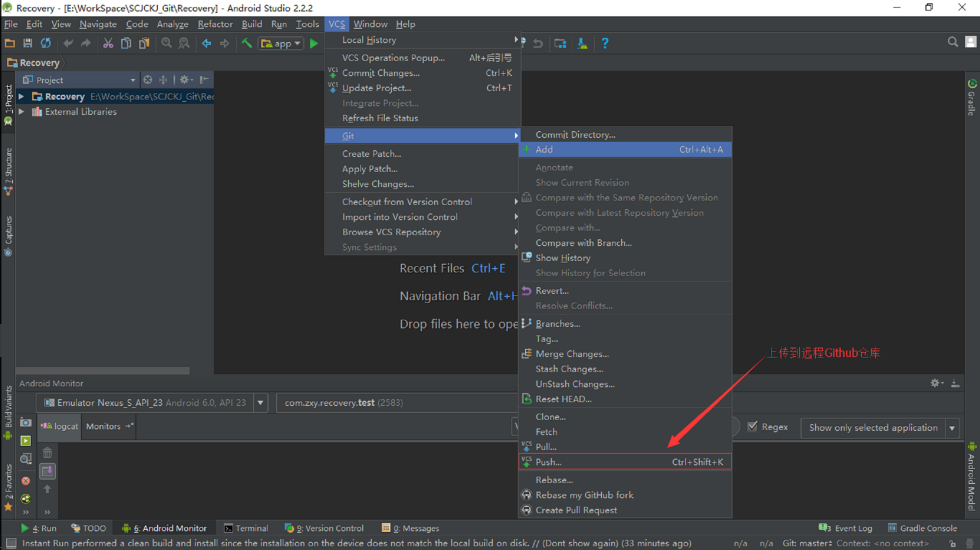
Task: Click the com.zxy.recovery.test process selector
Action: 397,402
